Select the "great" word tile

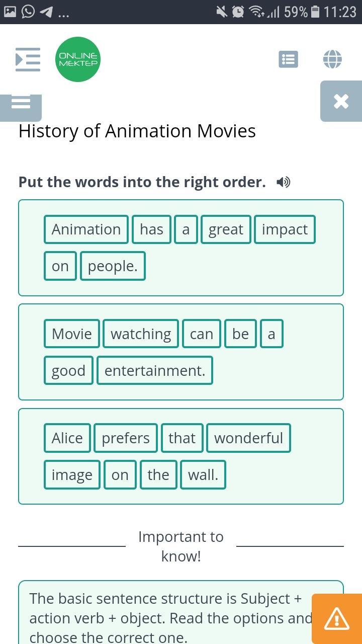click(226, 229)
